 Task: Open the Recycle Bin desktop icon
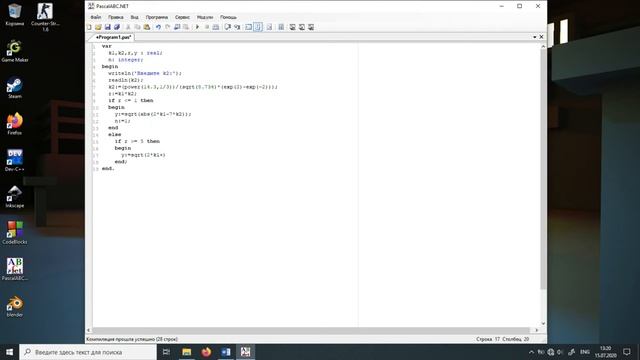pos(15,15)
